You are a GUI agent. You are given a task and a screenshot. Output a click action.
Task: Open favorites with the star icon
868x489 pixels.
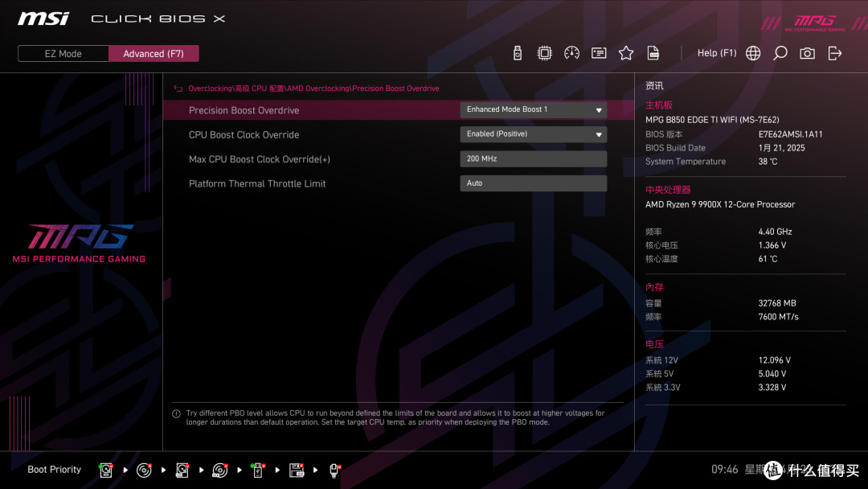point(626,53)
